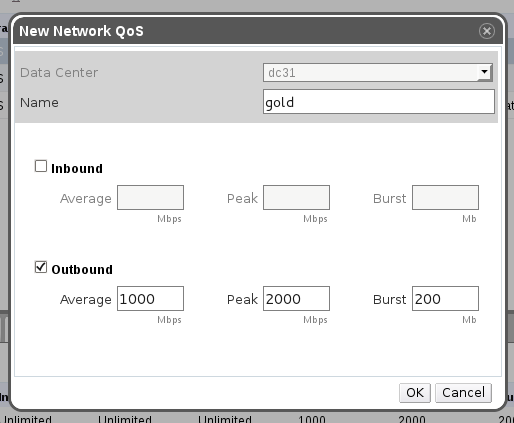Focus the Outbound Peak field showing 2000
514x423 pixels.
point(296,299)
